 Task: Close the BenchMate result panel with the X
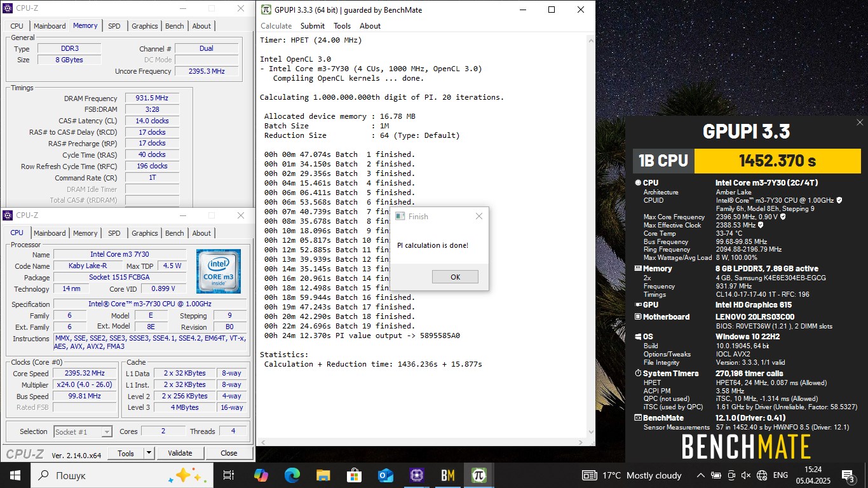coord(860,122)
